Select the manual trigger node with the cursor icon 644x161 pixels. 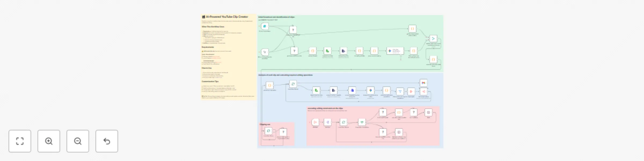click(x=265, y=52)
